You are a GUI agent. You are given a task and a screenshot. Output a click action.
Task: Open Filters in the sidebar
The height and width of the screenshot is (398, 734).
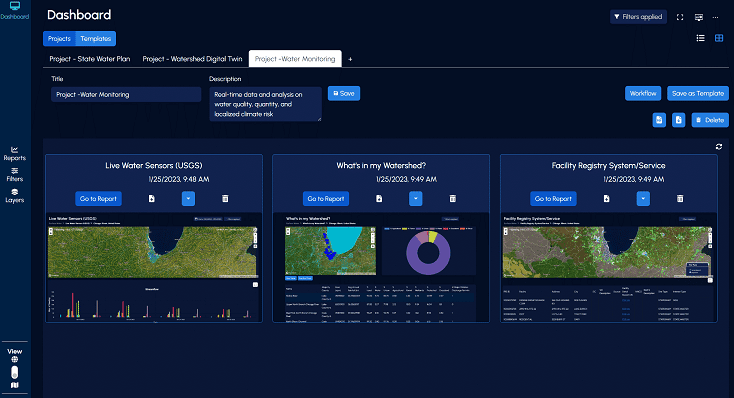pyautogui.click(x=15, y=175)
